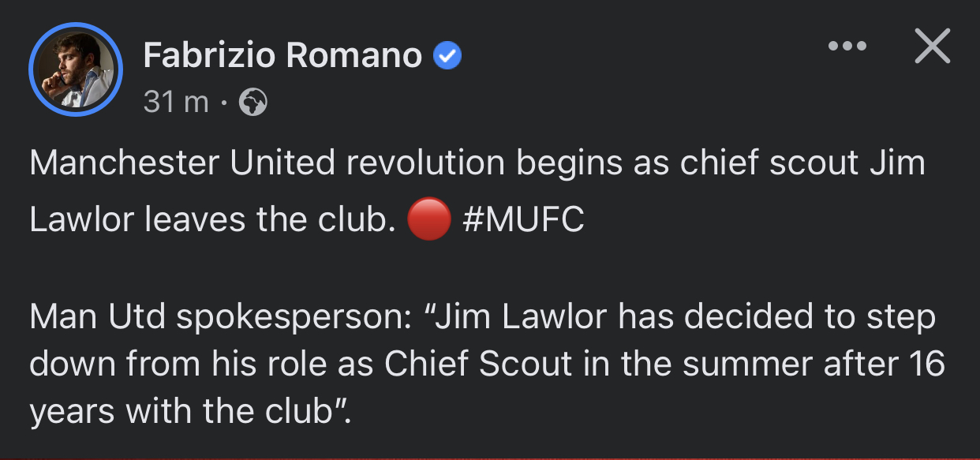The height and width of the screenshot is (460, 980).
Task: Click the red circle emoji
Action: 428,220
